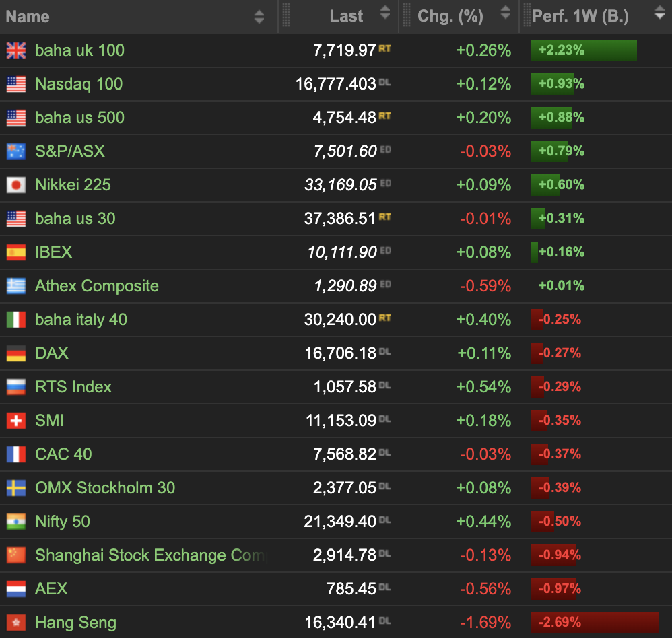
Task: Click the Name column header label
Action: coord(28,17)
